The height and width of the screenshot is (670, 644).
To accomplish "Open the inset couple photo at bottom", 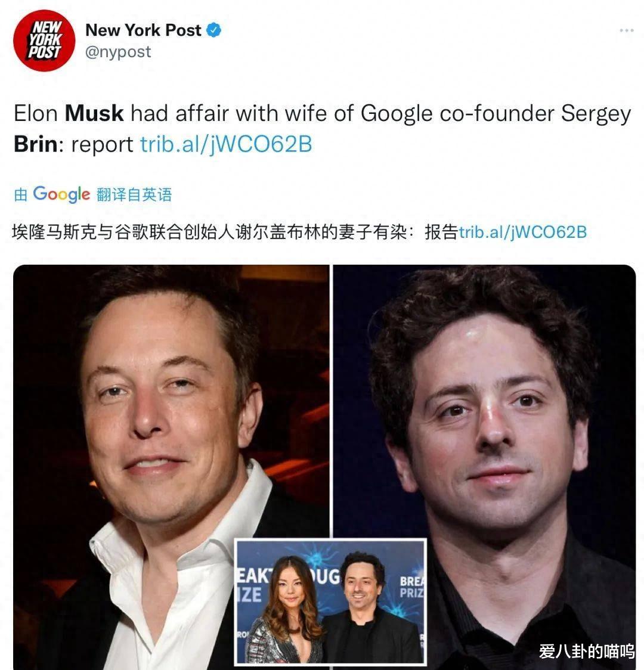I will pyautogui.click(x=331, y=602).
